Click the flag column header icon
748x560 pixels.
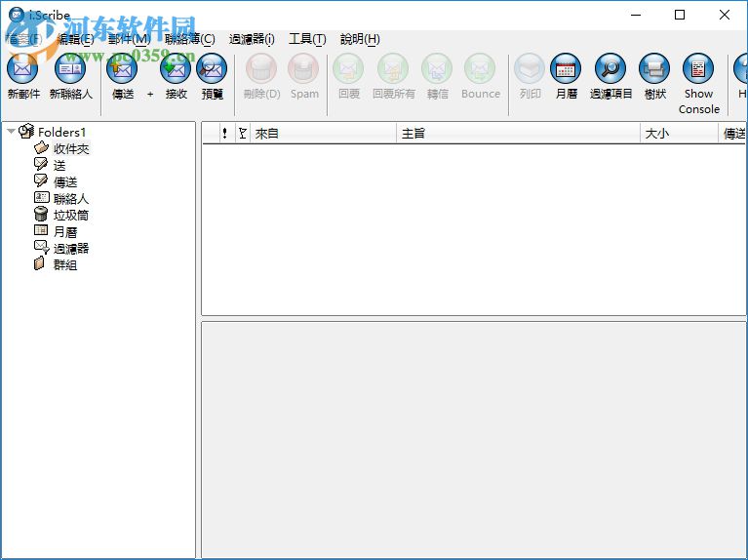pyautogui.click(x=242, y=134)
